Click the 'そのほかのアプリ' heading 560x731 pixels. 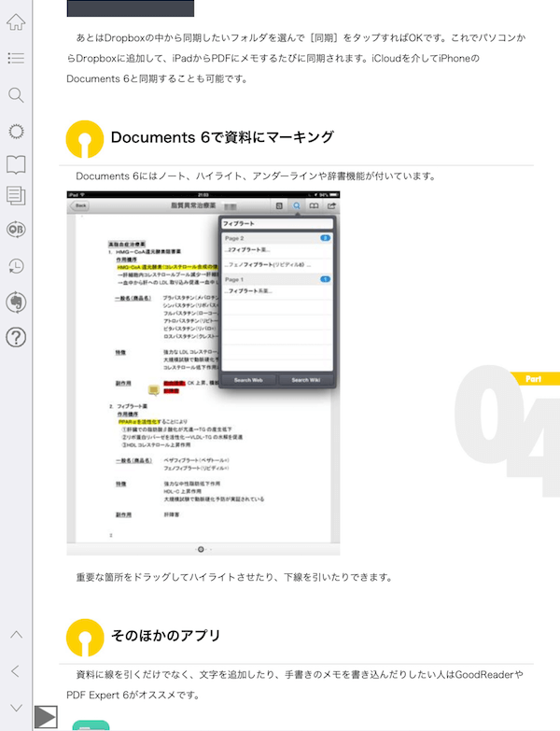(165, 636)
